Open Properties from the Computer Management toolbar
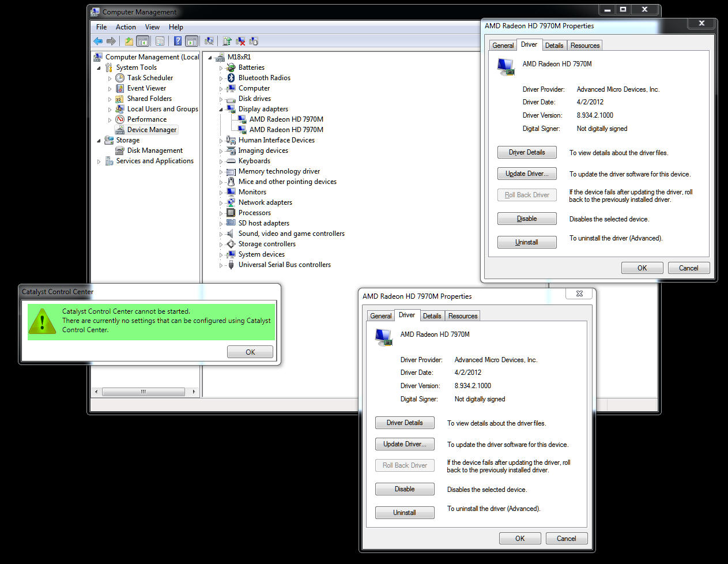The height and width of the screenshot is (564, 728). coord(160,41)
